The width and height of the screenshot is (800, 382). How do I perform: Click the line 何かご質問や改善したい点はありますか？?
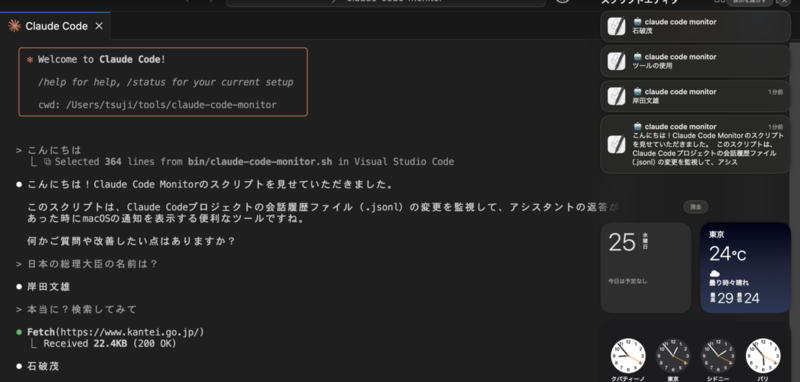pyautogui.click(x=131, y=241)
